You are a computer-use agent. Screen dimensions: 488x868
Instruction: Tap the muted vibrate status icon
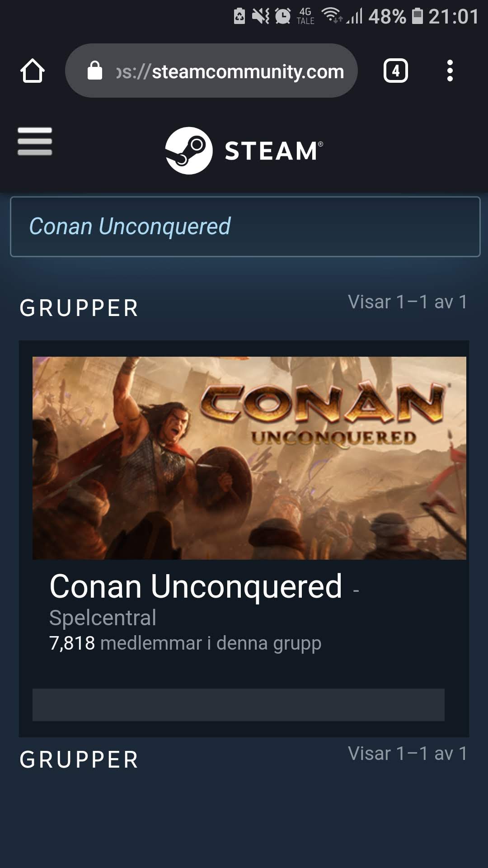pos(261,16)
